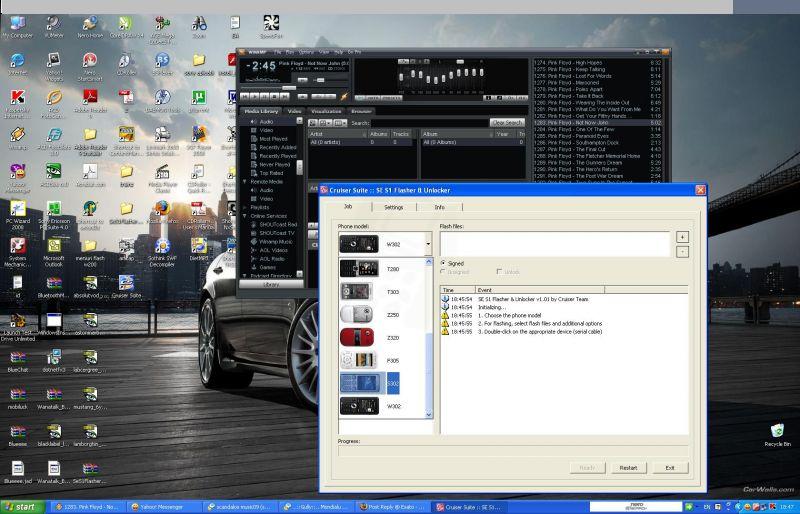This screenshot has height=514, width=800.
Task: Select T280 phone model in list
Action: (384, 268)
